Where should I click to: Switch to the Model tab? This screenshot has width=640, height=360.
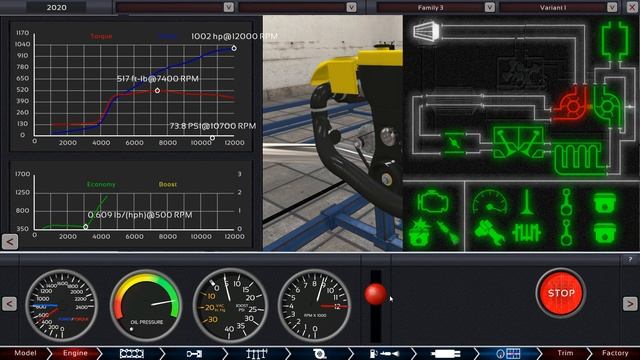click(x=25, y=353)
